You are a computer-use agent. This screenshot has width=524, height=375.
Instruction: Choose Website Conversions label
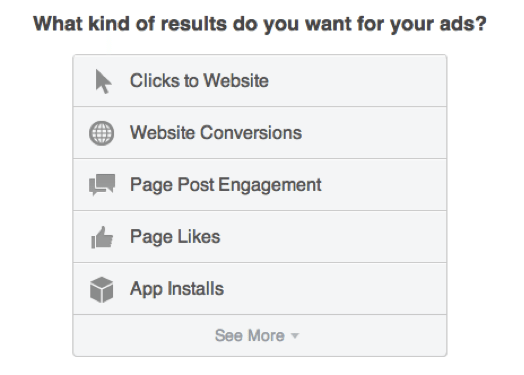(216, 133)
